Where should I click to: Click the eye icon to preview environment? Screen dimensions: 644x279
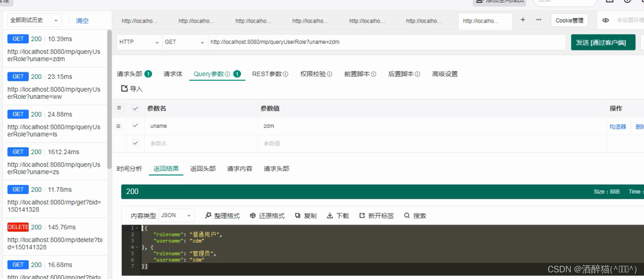tap(606, 20)
